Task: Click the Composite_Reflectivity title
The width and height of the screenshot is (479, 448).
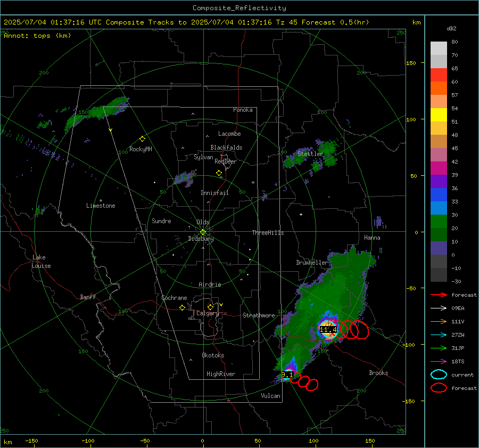Action: (240, 8)
